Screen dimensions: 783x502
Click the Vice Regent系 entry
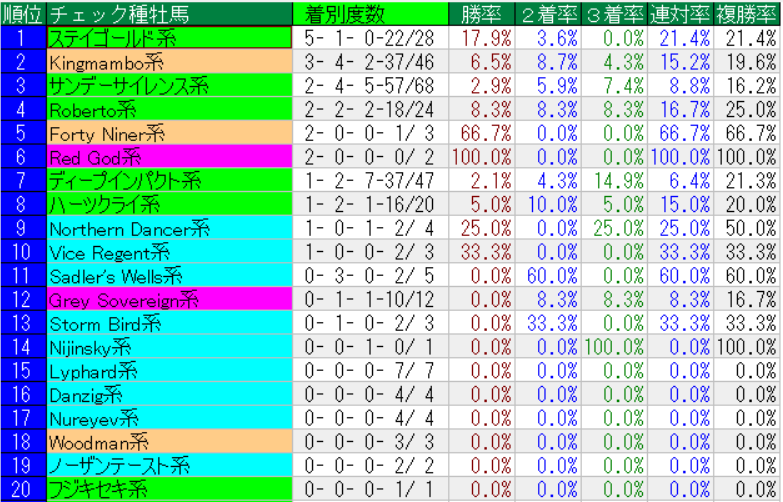pos(169,251)
